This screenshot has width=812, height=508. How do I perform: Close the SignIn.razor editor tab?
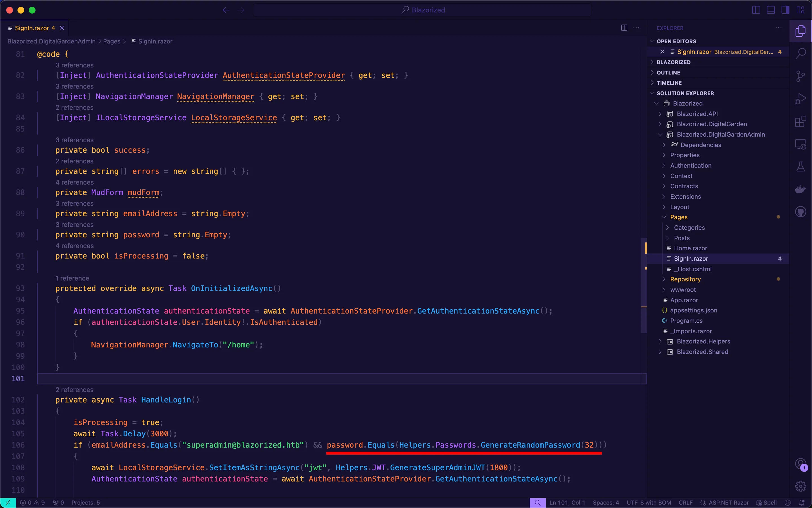point(62,28)
